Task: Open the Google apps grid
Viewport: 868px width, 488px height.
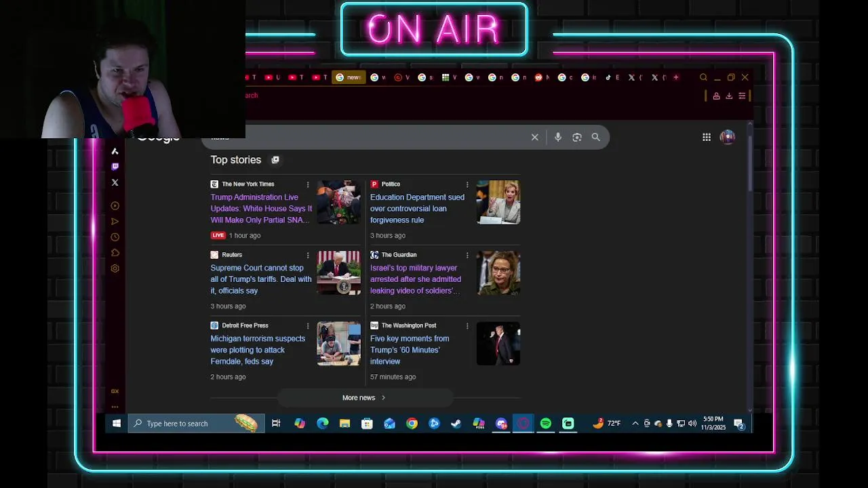Action: pos(707,138)
